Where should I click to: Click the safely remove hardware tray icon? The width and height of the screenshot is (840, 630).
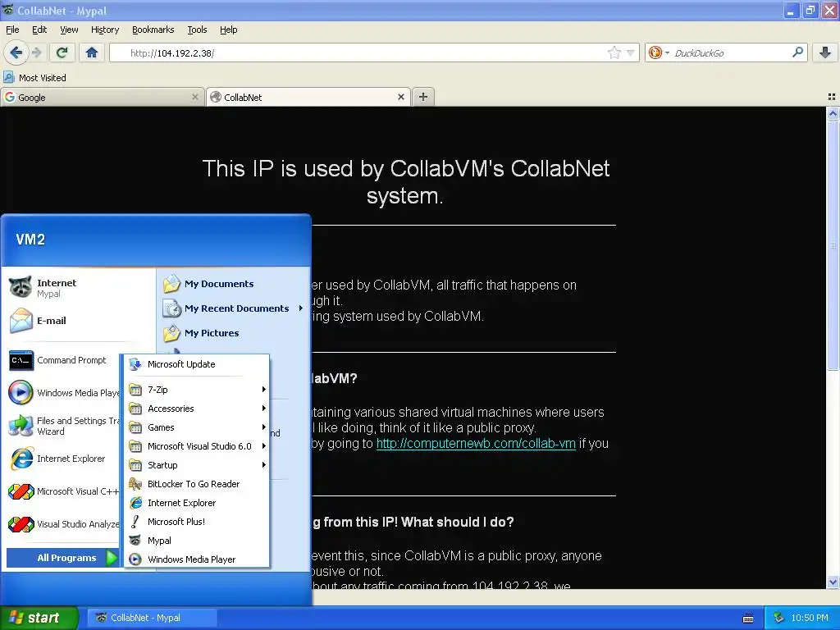pyautogui.click(x=778, y=618)
